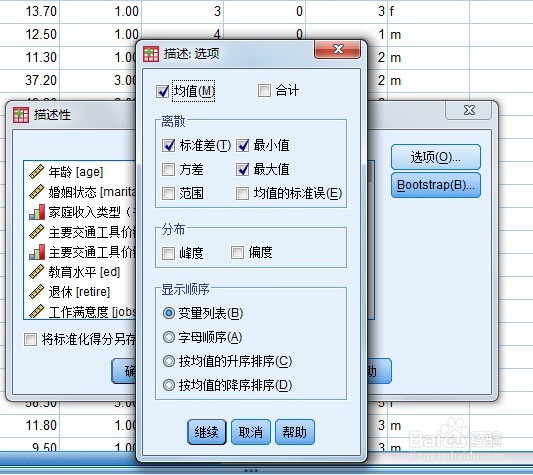Click the data cell showing 11.80
Image resolution: width=533 pixels, height=475 pixels.
coord(30,425)
